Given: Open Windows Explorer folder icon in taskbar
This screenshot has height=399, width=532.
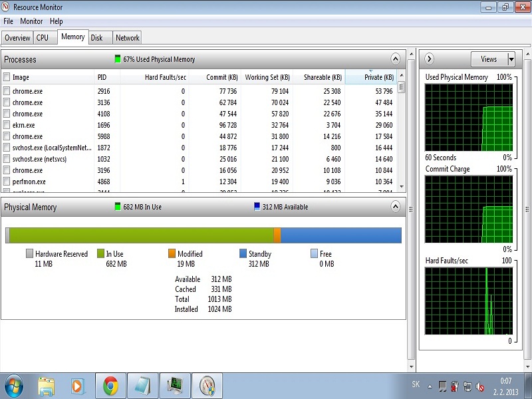Looking at the screenshot, I should [x=46, y=385].
